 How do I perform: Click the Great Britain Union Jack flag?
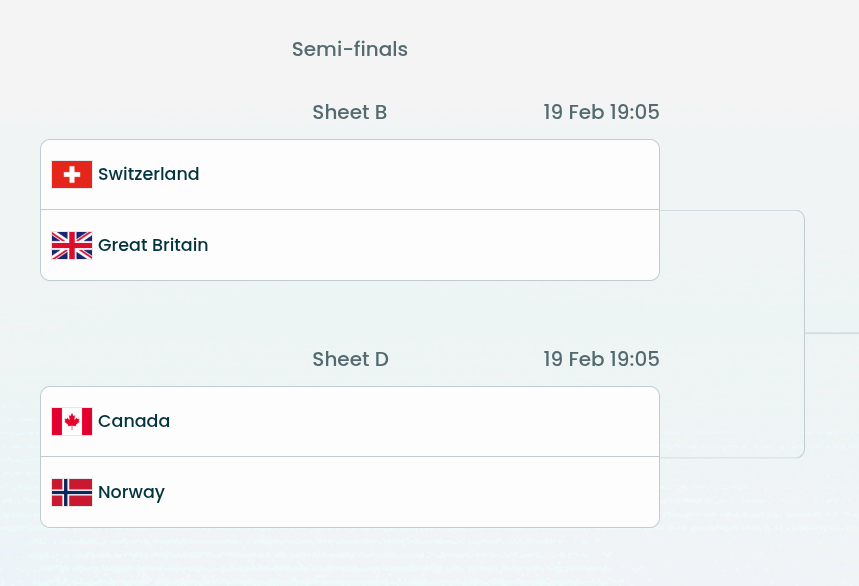tap(72, 245)
